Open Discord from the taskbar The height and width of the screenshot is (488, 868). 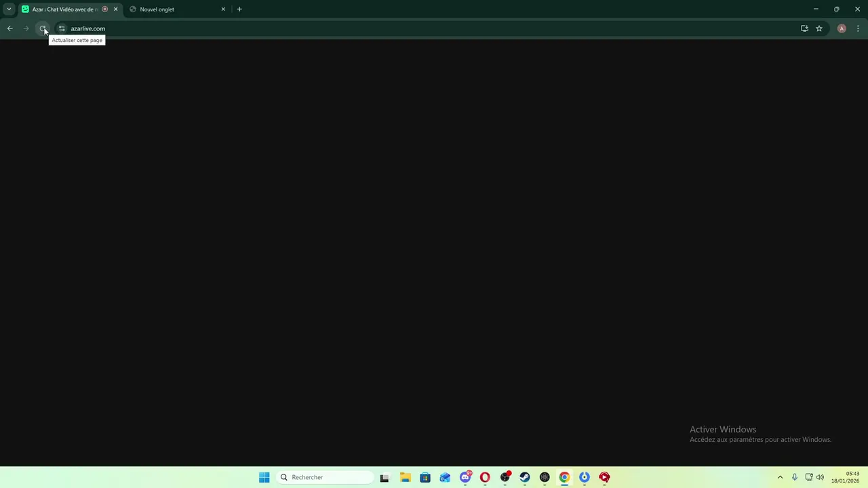pos(465,477)
